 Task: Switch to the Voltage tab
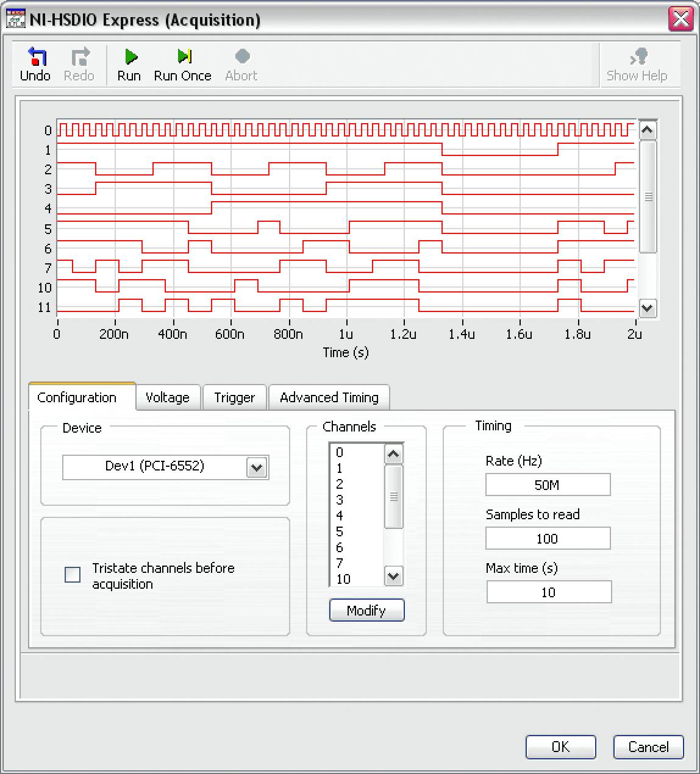(x=168, y=397)
